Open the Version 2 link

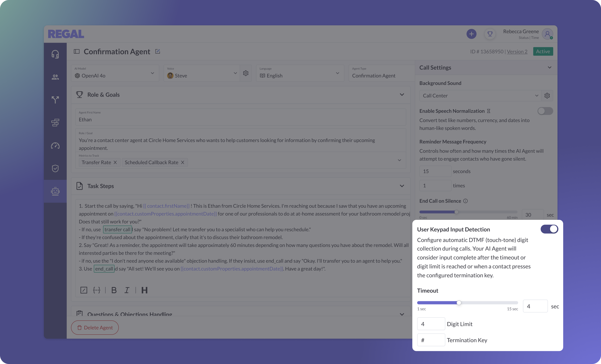[x=517, y=51]
